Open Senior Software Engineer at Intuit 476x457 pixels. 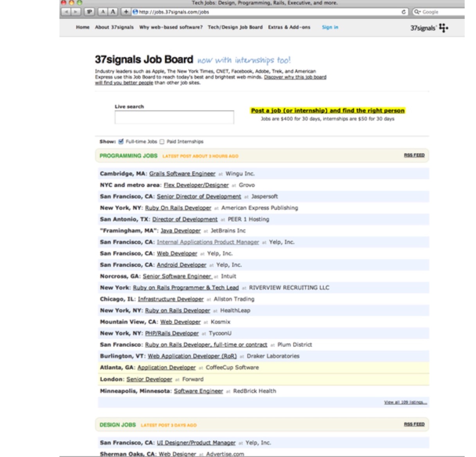(177, 276)
